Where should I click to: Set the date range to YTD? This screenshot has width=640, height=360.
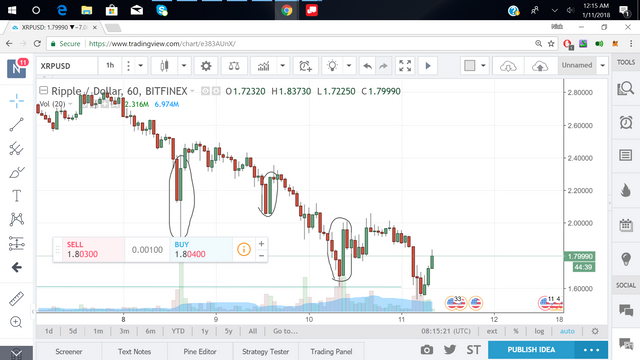click(x=178, y=331)
